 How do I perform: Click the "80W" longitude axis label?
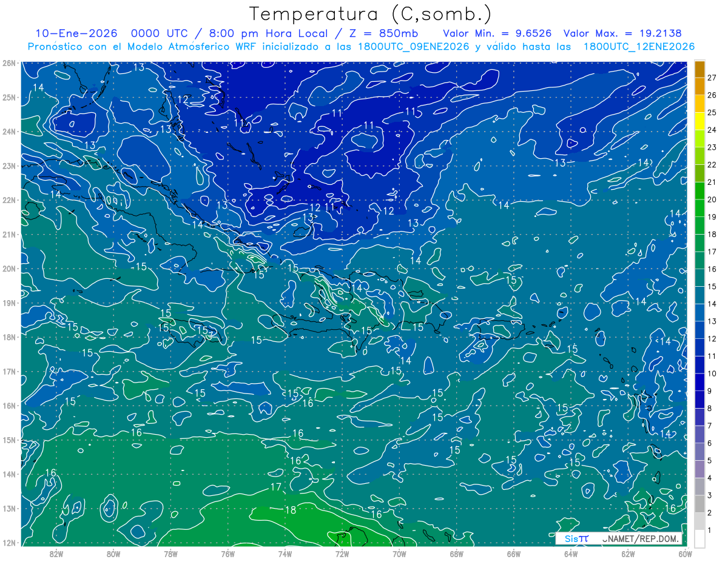point(113,554)
